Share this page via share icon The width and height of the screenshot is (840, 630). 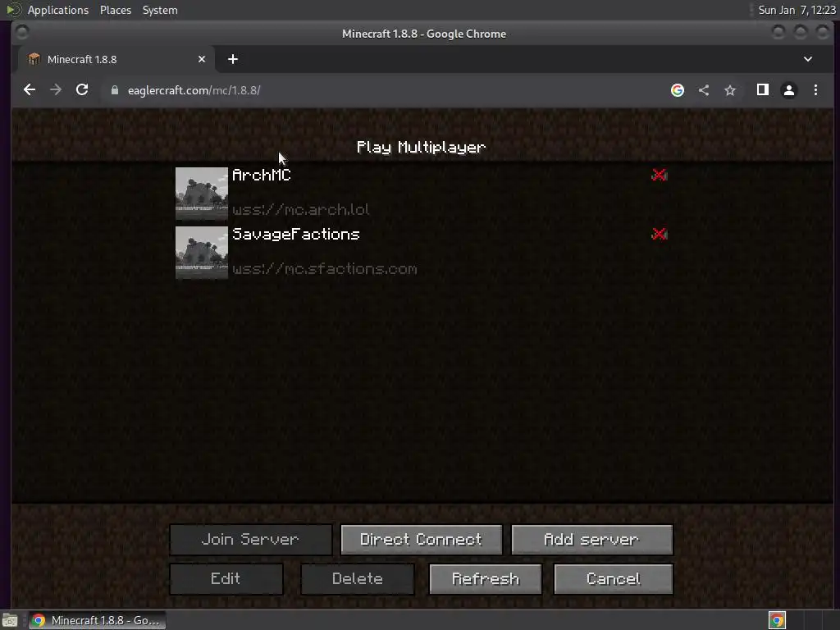click(704, 90)
